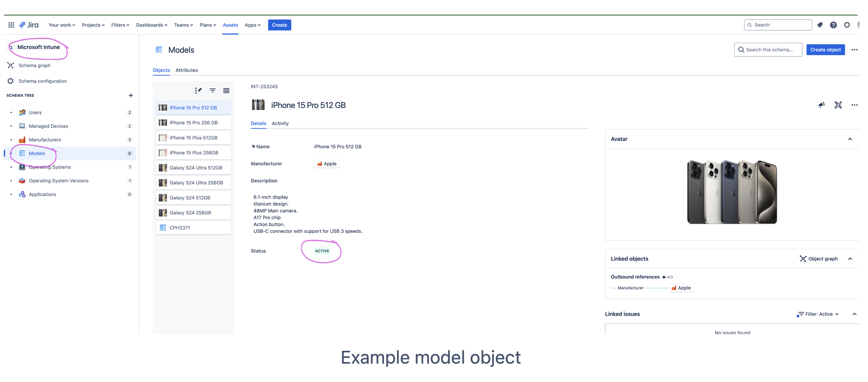Select Manufacturers in schema tree
Viewport: 868px width, 382px height.
coord(70,140)
